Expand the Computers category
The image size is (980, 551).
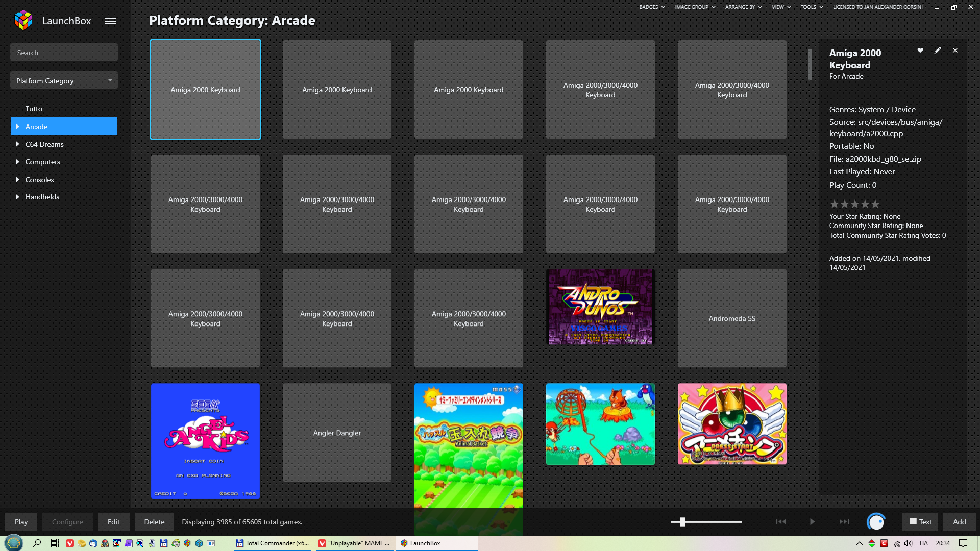click(x=18, y=162)
